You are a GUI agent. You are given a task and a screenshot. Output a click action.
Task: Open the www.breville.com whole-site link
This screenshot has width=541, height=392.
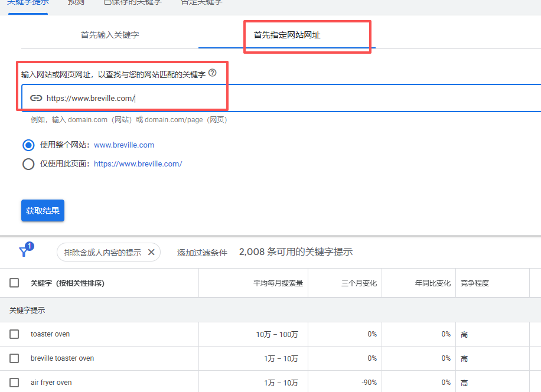(124, 145)
